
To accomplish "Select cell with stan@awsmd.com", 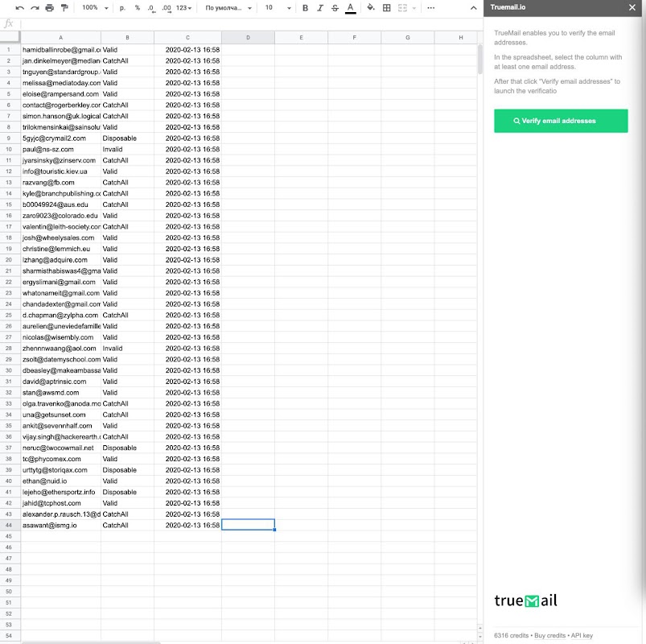I will click(60, 393).
